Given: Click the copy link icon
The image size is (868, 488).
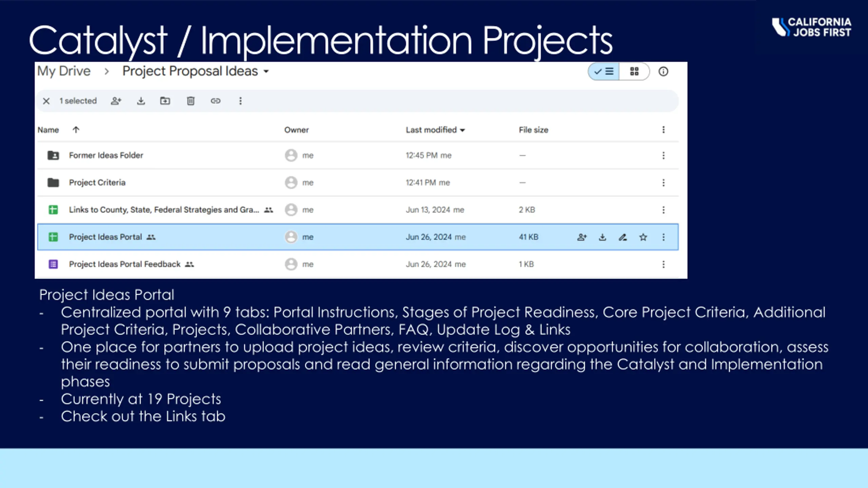Looking at the screenshot, I should coord(216,101).
